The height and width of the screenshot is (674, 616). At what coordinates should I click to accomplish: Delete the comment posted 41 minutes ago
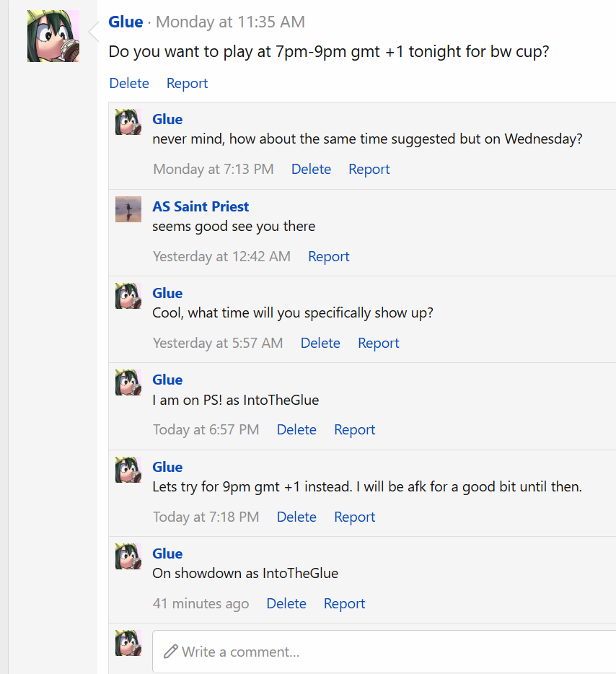pos(286,603)
